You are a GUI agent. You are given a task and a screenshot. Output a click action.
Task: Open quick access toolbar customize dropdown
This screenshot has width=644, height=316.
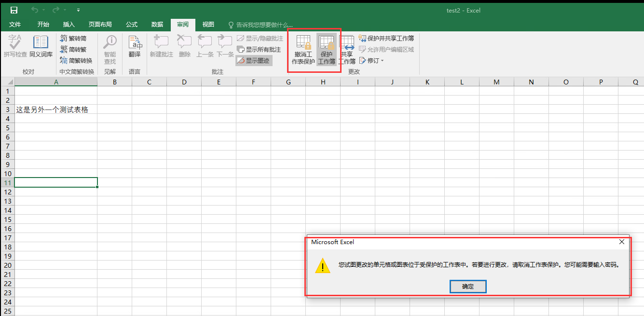point(79,10)
